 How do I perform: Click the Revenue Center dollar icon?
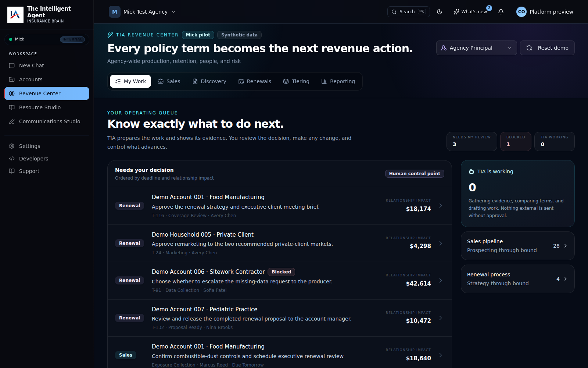click(12, 93)
